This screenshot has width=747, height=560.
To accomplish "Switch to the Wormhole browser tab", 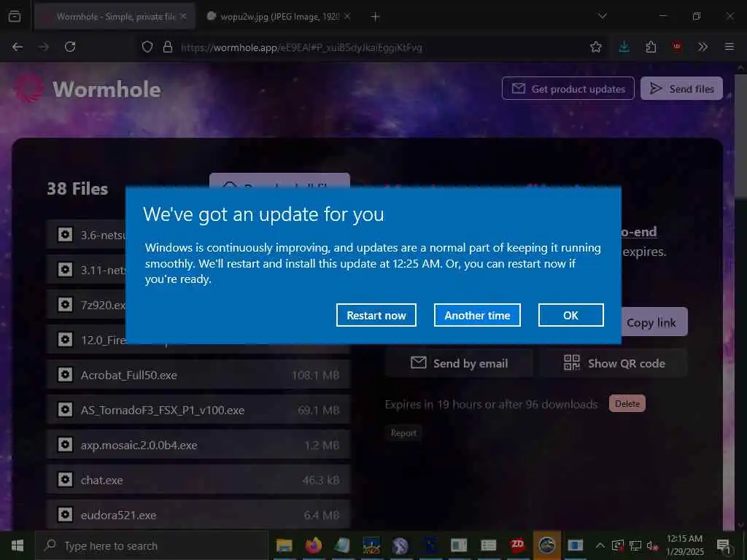I will pos(115,17).
